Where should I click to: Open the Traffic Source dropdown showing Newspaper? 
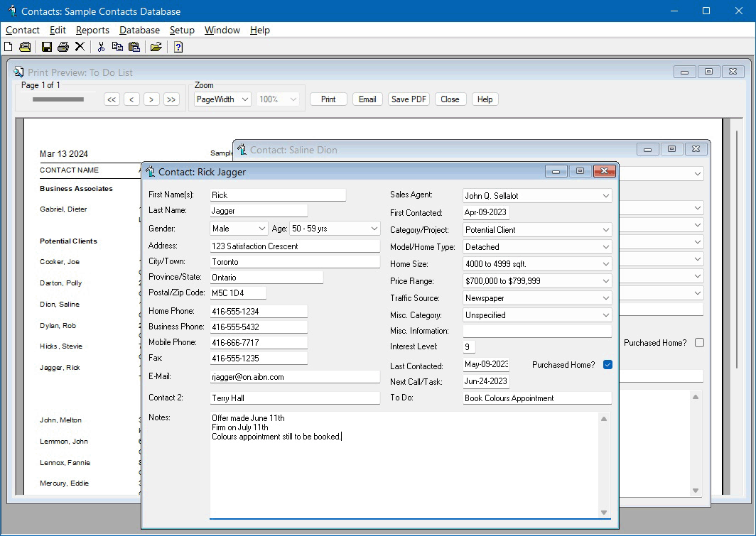click(x=605, y=297)
